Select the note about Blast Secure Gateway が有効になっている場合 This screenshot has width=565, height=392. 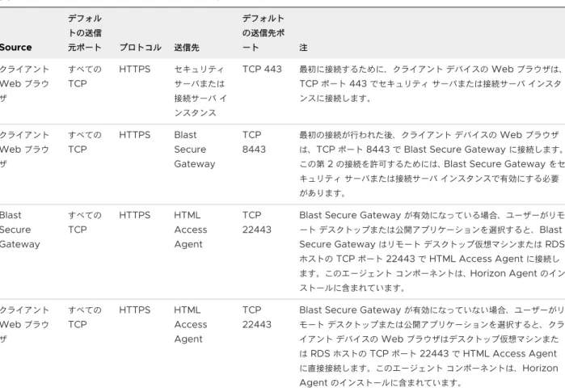click(x=432, y=251)
